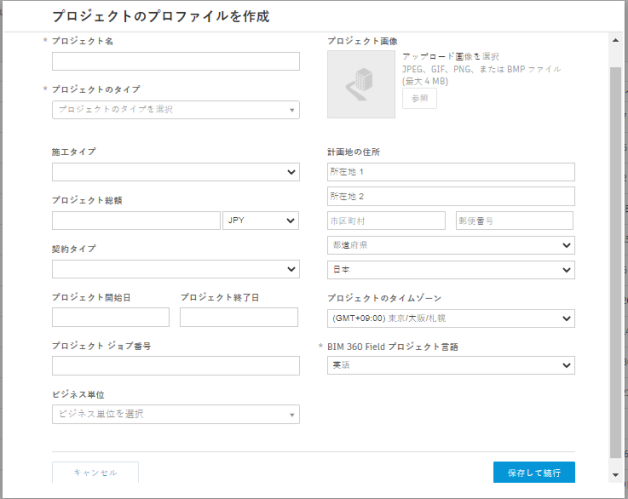The image size is (628, 499).
Task: Click the プロジェクト総額 amount field
Action: (x=136, y=220)
